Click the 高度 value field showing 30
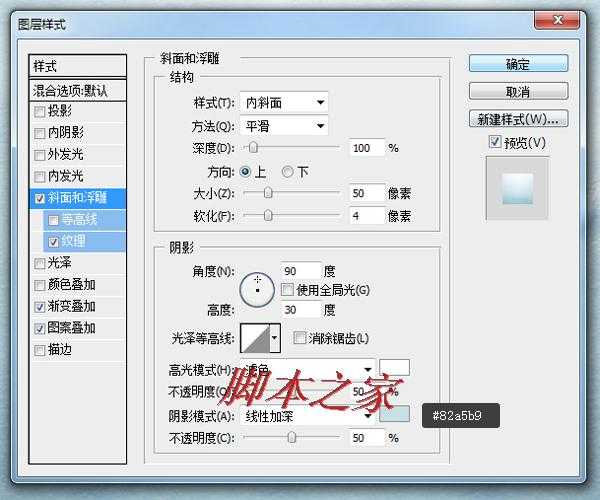The image size is (600, 500). [x=300, y=309]
